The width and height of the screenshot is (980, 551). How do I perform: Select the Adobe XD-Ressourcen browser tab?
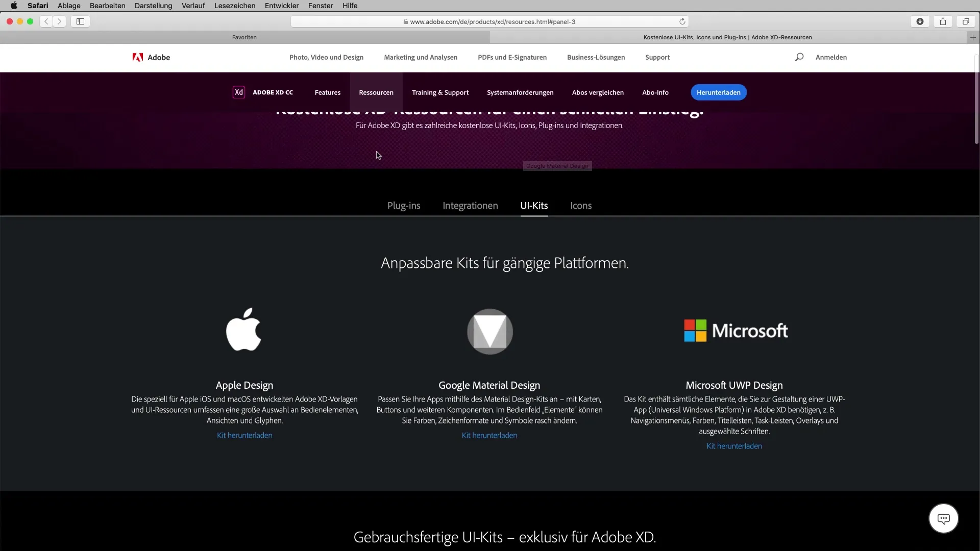coord(727,37)
